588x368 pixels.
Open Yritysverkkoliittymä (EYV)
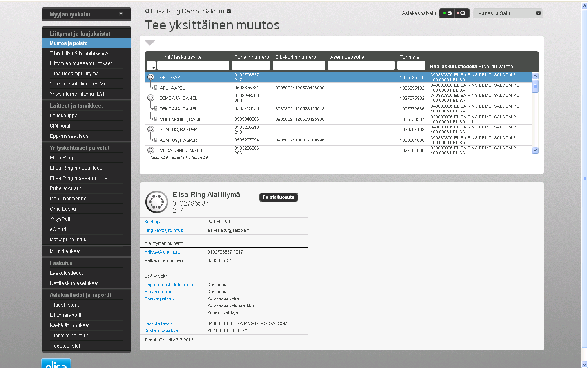pyautogui.click(x=77, y=84)
